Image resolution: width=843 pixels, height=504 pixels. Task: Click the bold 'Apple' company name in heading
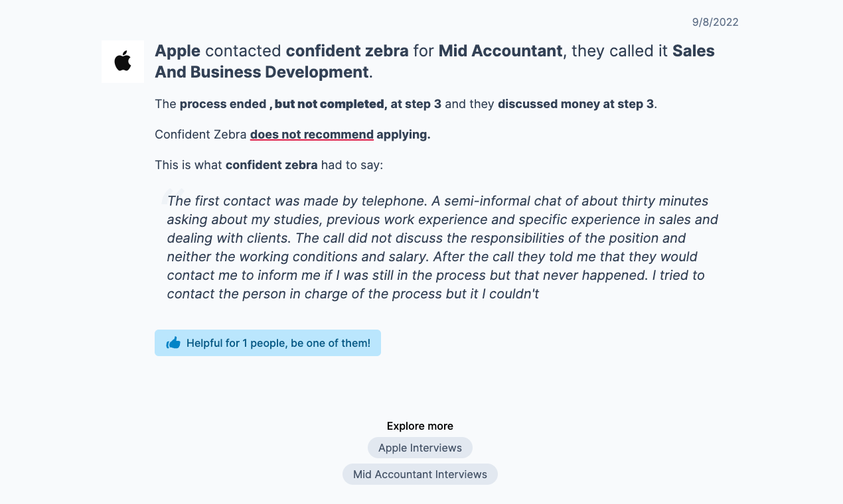[x=178, y=51]
